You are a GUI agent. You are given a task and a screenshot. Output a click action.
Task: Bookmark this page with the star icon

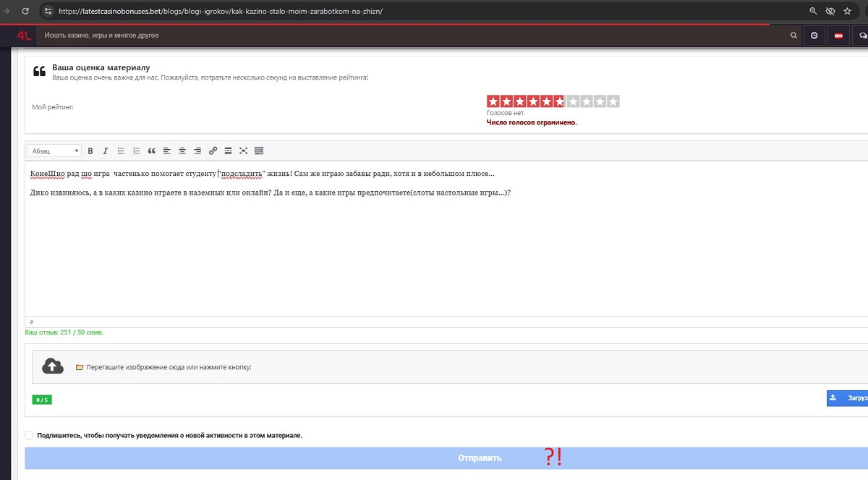pos(847,12)
